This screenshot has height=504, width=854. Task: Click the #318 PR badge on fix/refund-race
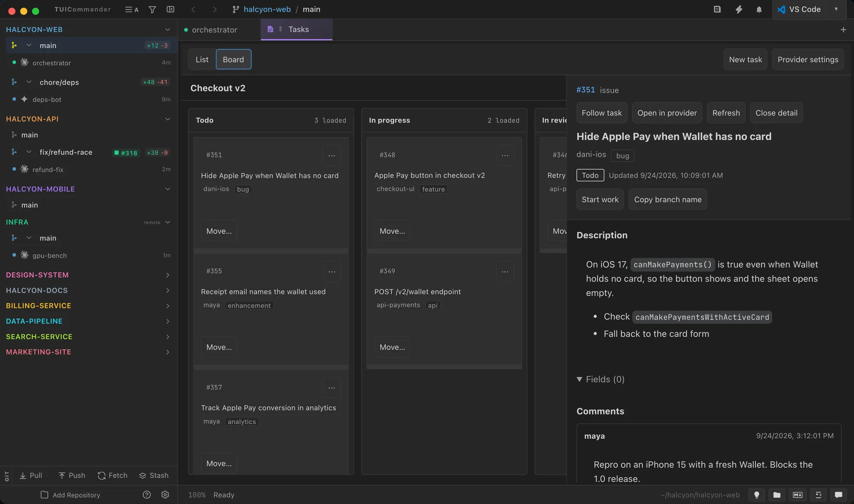click(126, 153)
